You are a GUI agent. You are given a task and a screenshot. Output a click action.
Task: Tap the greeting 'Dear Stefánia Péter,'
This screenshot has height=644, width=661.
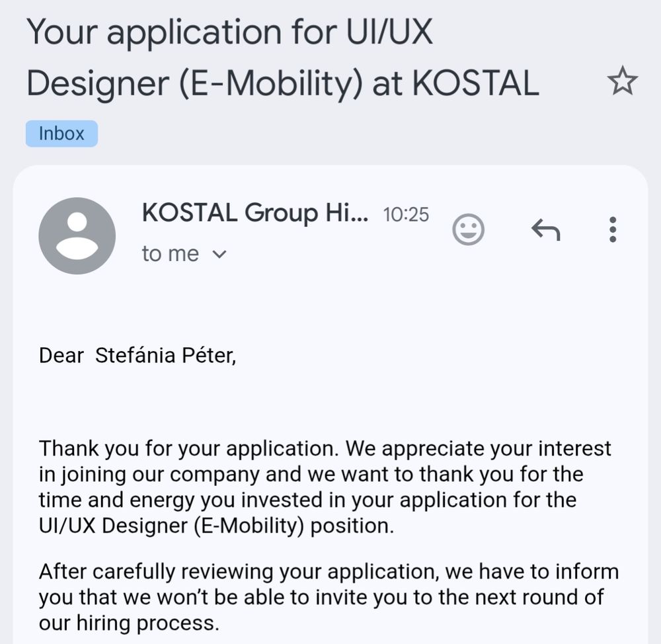click(137, 355)
